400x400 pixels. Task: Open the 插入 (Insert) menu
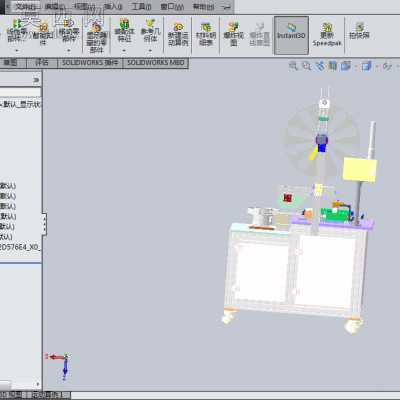[113, 6]
